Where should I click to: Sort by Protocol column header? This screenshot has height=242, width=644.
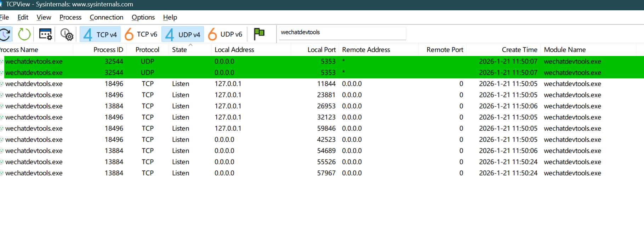pyautogui.click(x=147, y=50)
